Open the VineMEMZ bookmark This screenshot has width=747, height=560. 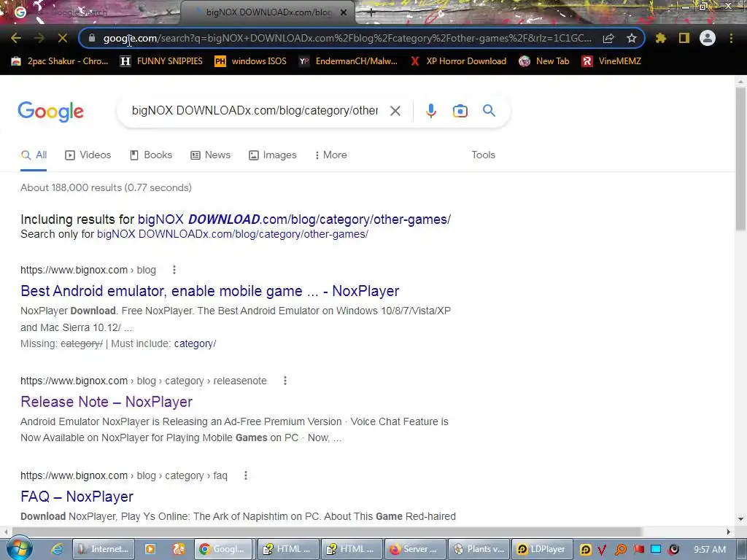tap(611, 61)
